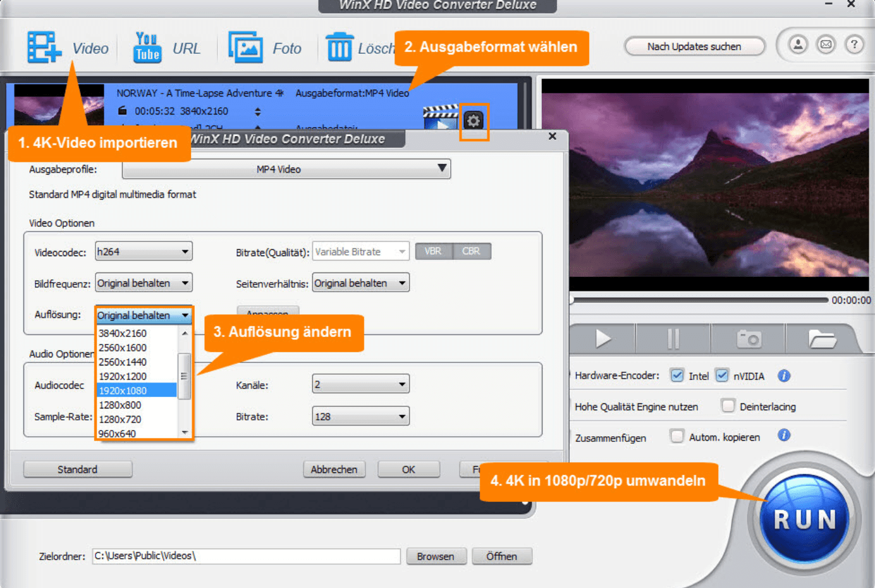Open the help question mark icon
Screen dimensions: 875x588
tap(854, 45)
